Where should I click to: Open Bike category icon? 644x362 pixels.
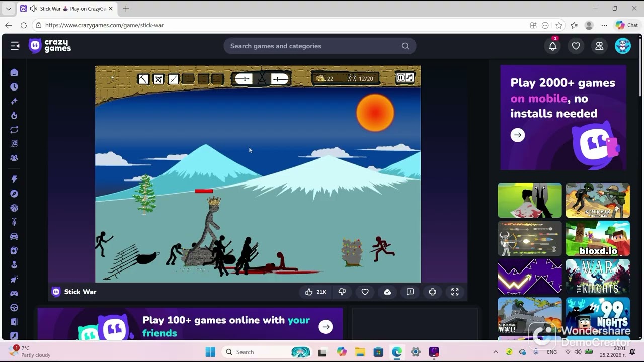click(14, 222)
